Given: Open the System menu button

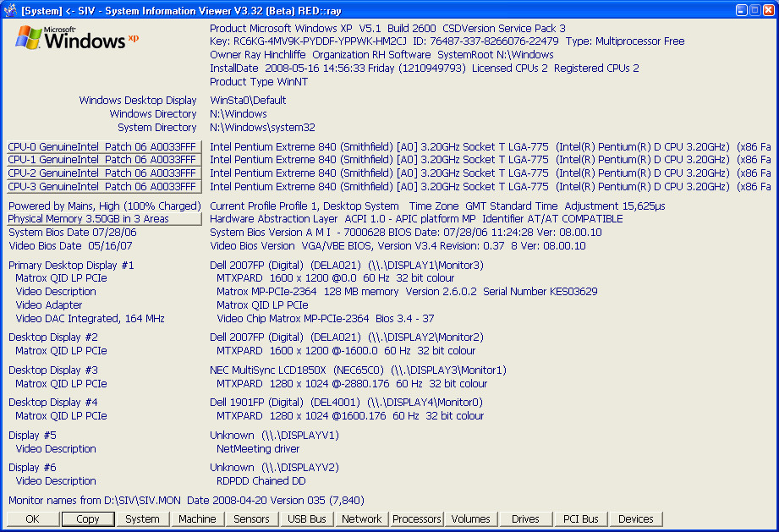Looking at the screenshot, I should coord(143,518).
